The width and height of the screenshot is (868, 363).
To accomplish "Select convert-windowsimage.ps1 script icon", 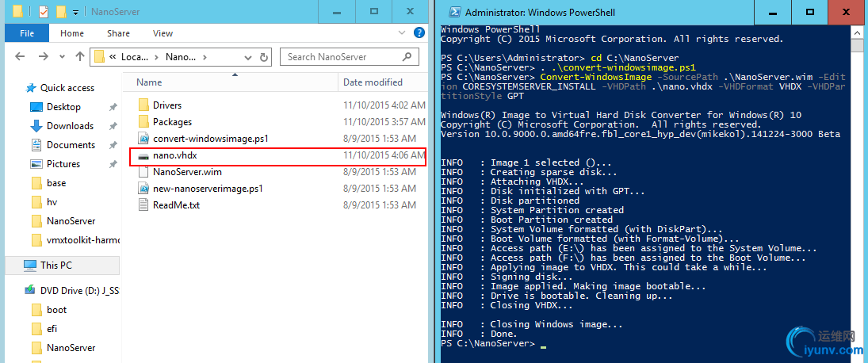I will pos(143,139).
